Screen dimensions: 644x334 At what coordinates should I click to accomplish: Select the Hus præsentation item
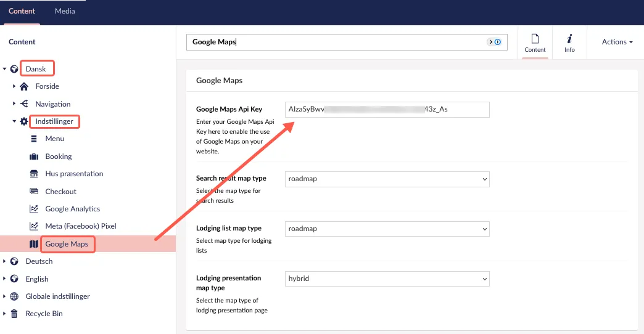point(75,174)
